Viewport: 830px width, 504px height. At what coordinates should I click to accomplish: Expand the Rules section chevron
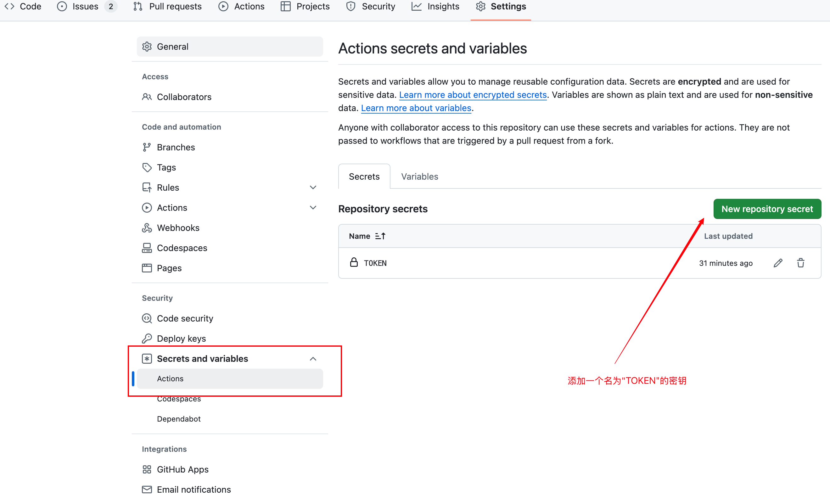[313, 187]
